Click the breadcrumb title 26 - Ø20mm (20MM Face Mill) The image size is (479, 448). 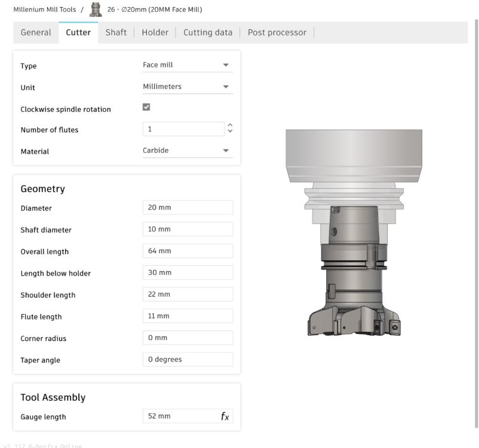tap(155, 10)
